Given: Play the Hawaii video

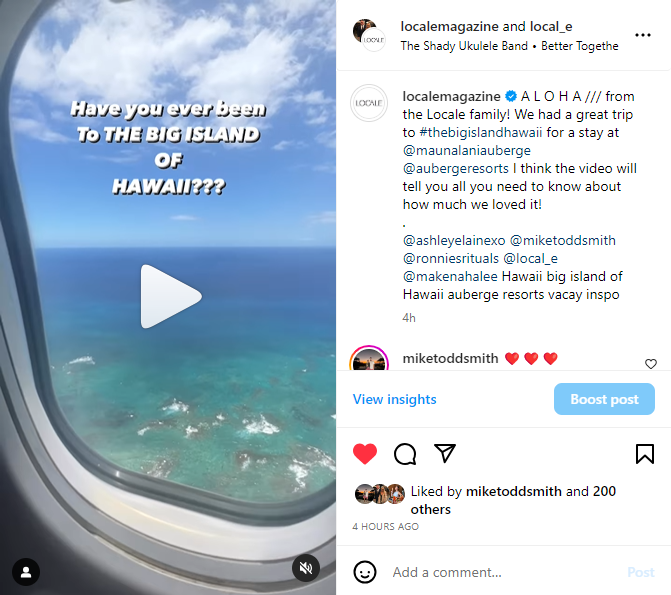Looking at the screenshot, I should 171,296.
